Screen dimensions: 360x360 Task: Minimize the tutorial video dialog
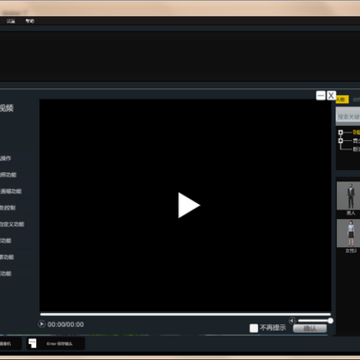320,96
